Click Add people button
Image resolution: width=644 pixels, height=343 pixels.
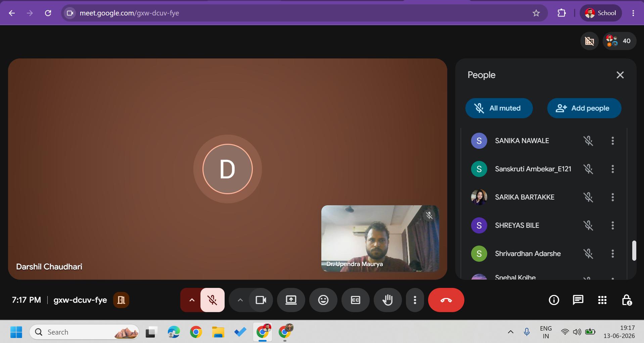(x=584, y=108)
